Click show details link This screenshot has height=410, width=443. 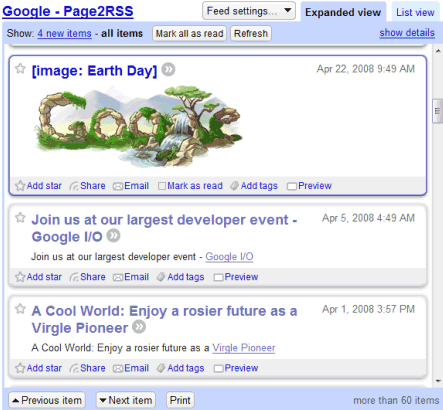pyautogui.click(x=407, y=33)
